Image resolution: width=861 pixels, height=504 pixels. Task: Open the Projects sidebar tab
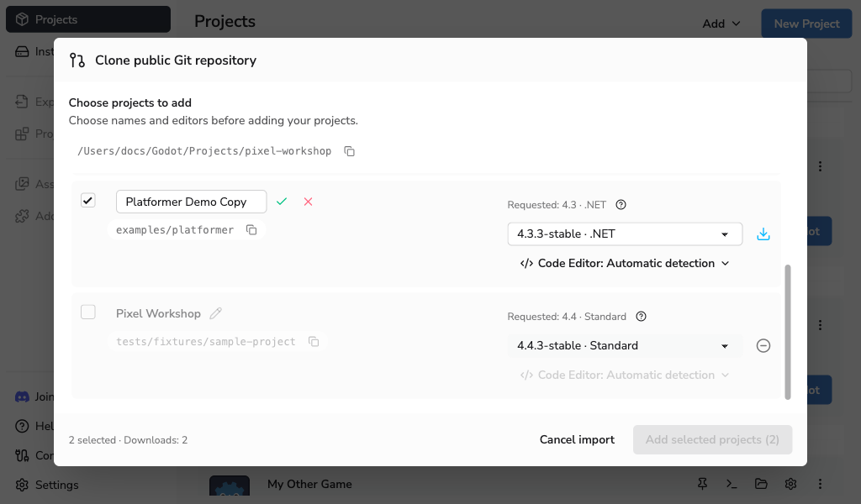pos(87,20)
